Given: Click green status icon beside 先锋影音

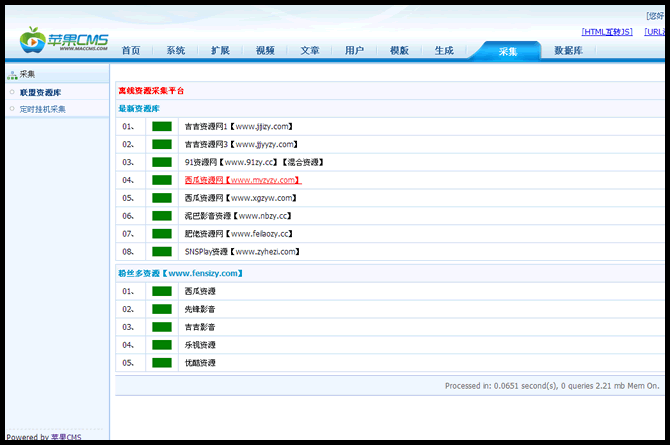Looking at the screenshot, I should tap(161, 309).
